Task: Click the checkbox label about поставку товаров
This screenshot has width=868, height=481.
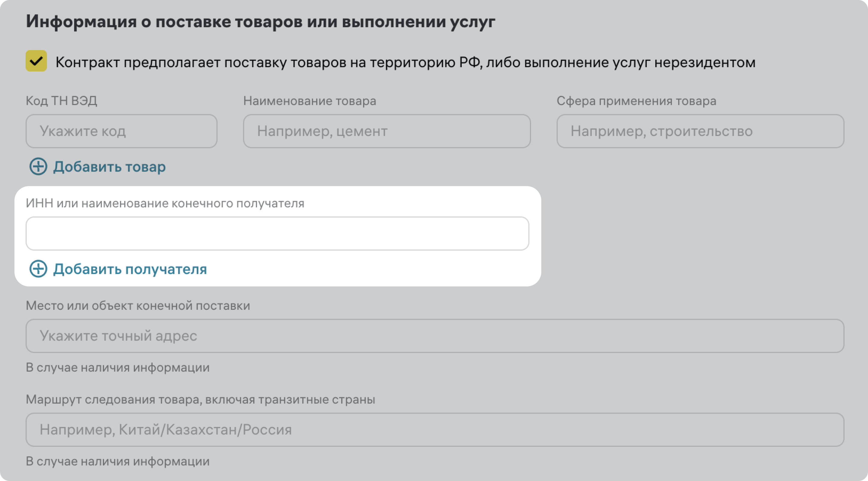Action: tap(405, 62)
